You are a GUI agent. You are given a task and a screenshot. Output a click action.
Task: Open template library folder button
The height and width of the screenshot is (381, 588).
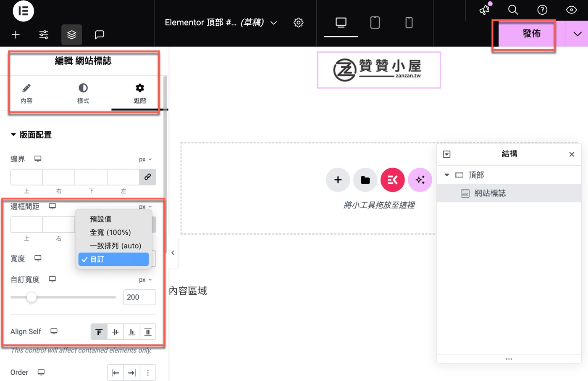click(x=365, y=180)
